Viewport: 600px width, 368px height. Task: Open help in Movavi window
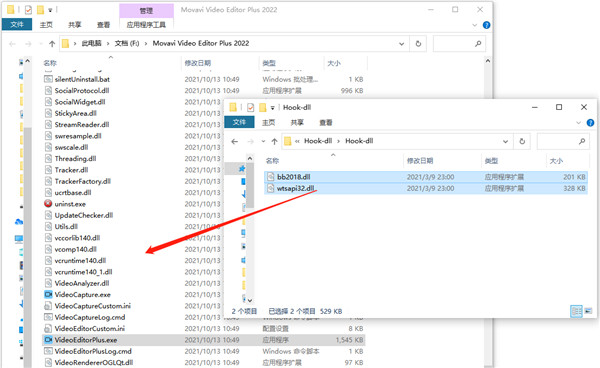(486, 25)
